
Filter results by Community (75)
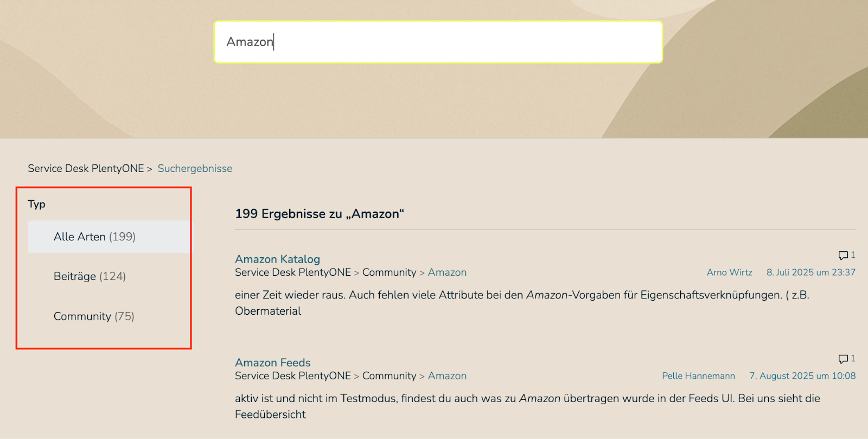[94, 316]
